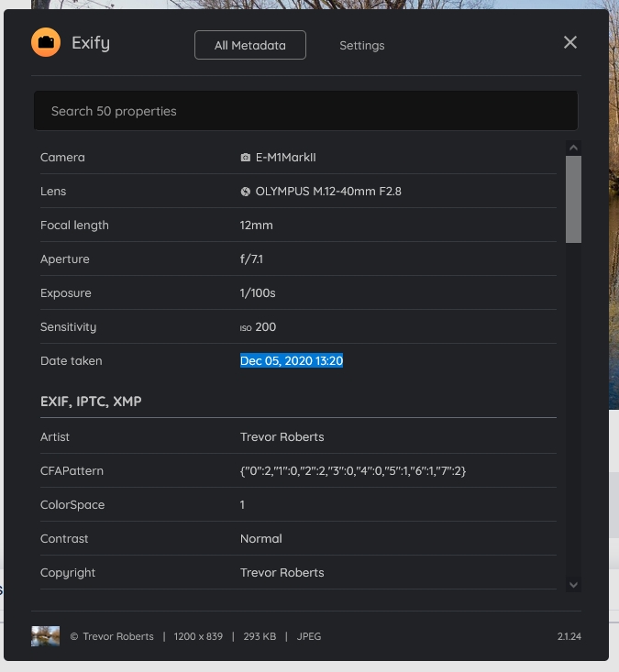Click the camera icon beside E-M1MarkII

246,158
